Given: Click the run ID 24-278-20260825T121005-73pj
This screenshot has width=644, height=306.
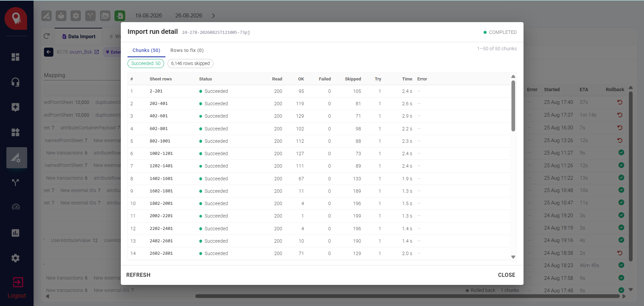Looking at the screenshot, I should (x=216, y=33).
